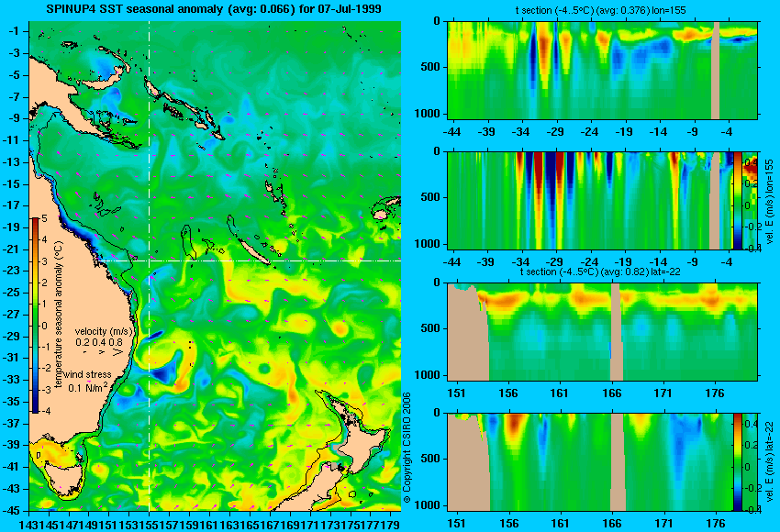The width and height of the screenshot is (780, 532).
Task: Click the title "SPINUP4 SST seasonal anomaly"
Action: pos(134,9)
